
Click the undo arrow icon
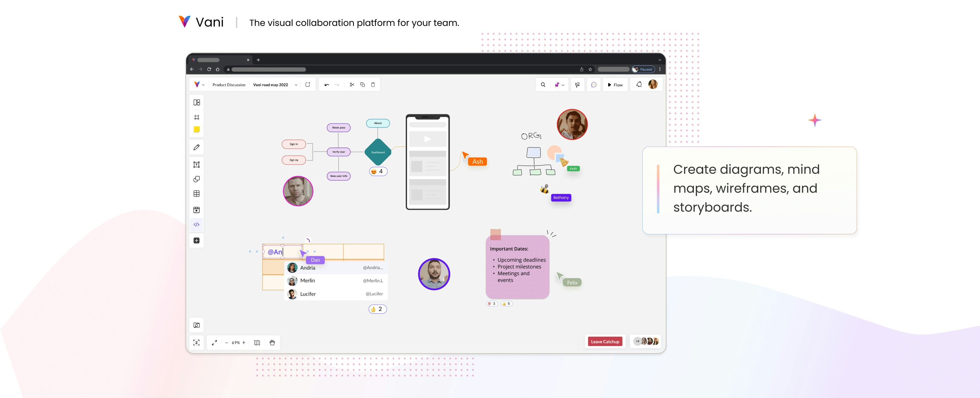click(327, 85)
